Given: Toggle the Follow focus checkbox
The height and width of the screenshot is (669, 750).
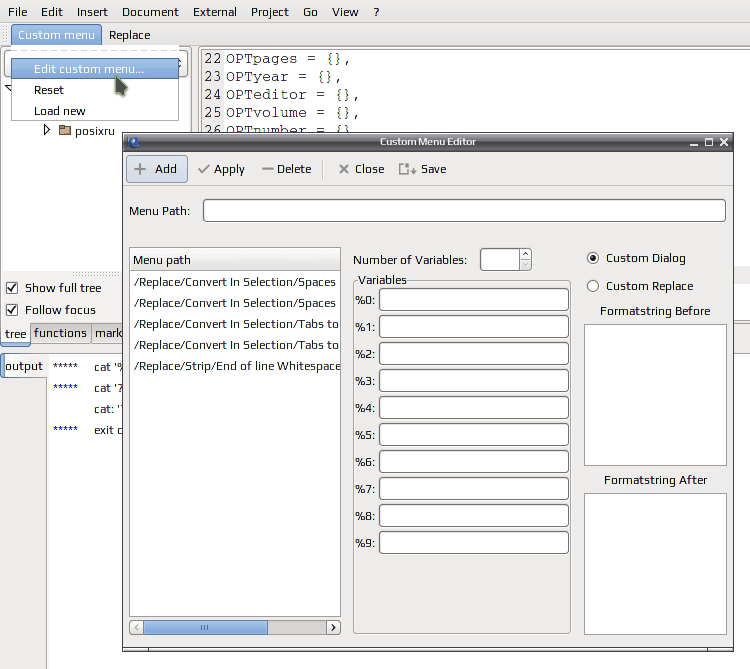Looking at the screenshot, I should pos(12,310).
